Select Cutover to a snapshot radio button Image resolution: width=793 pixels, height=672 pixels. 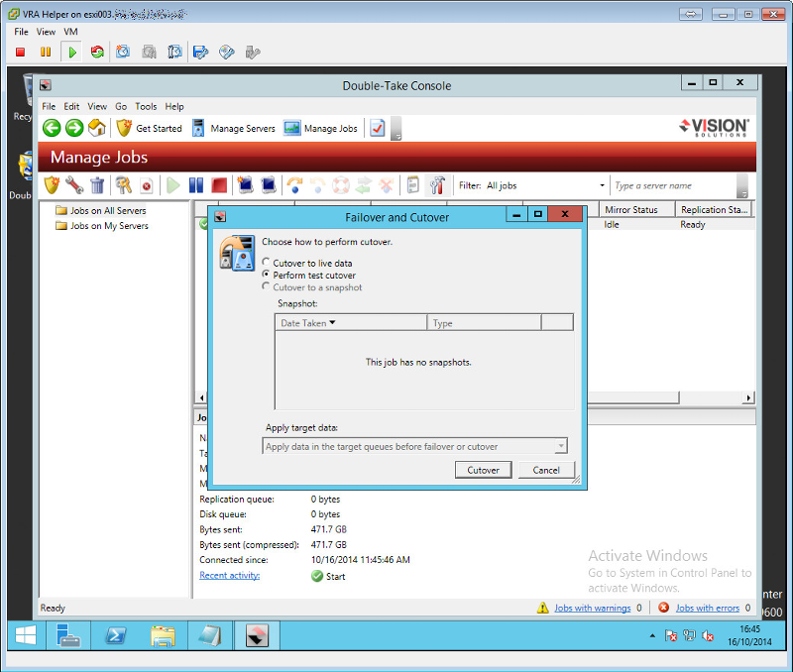[x=266, y=286]
